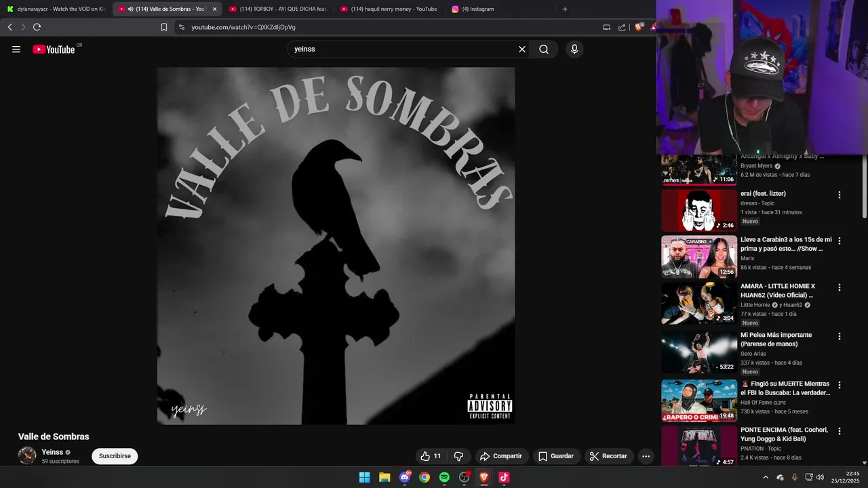Screen dimensions: 868x488
Task: Open Spotify from the taskbar
Action: (444, 477)
